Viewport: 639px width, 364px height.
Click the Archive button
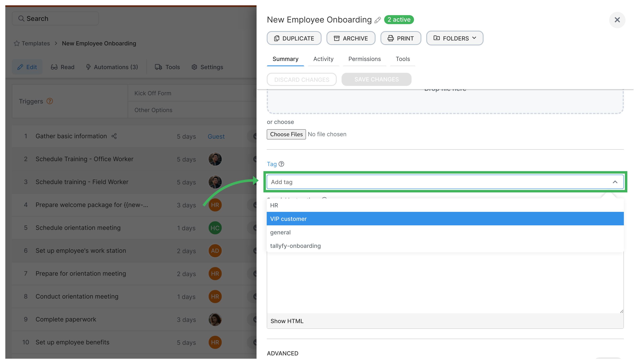[x=351, y=38]
